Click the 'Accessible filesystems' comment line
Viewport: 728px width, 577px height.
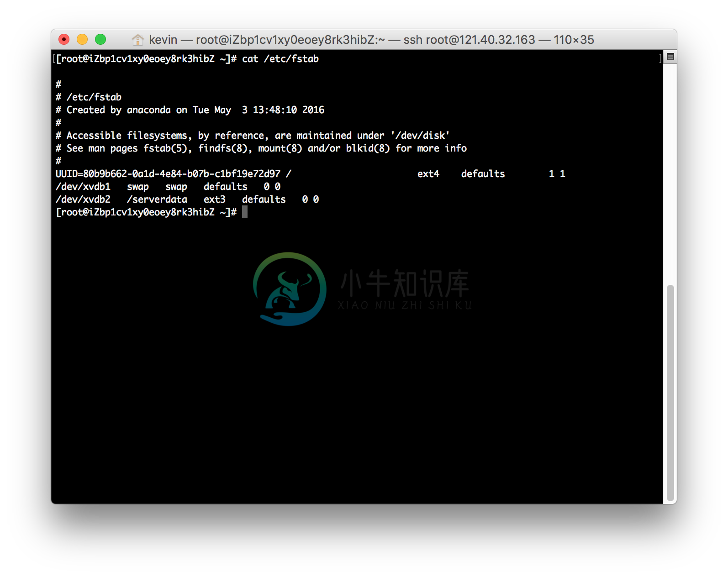(x=253, y=136)
